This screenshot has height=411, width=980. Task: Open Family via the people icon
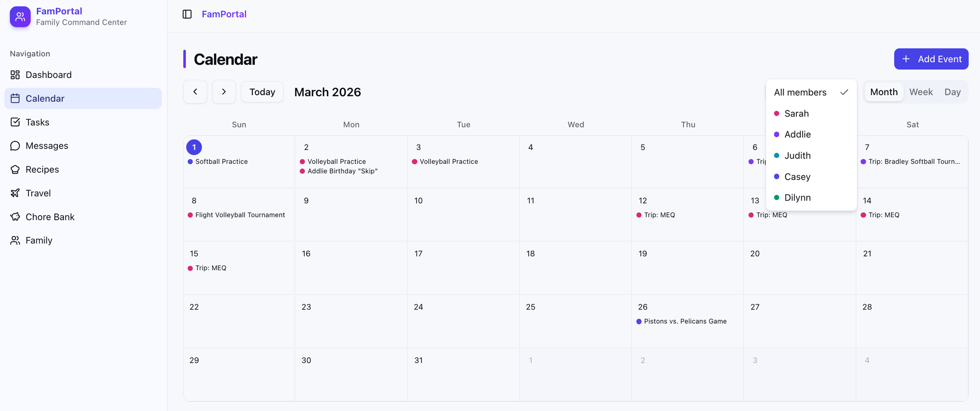point(15,240)
